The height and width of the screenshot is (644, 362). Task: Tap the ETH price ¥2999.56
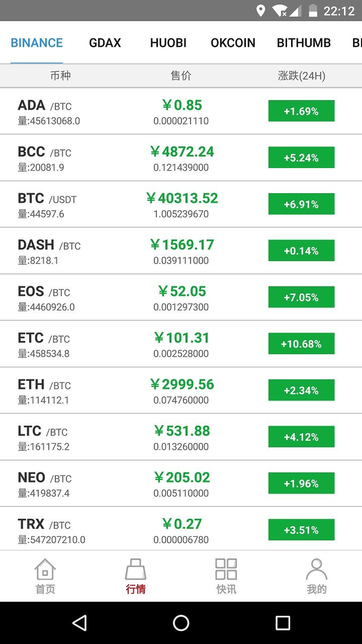[182, 384]
